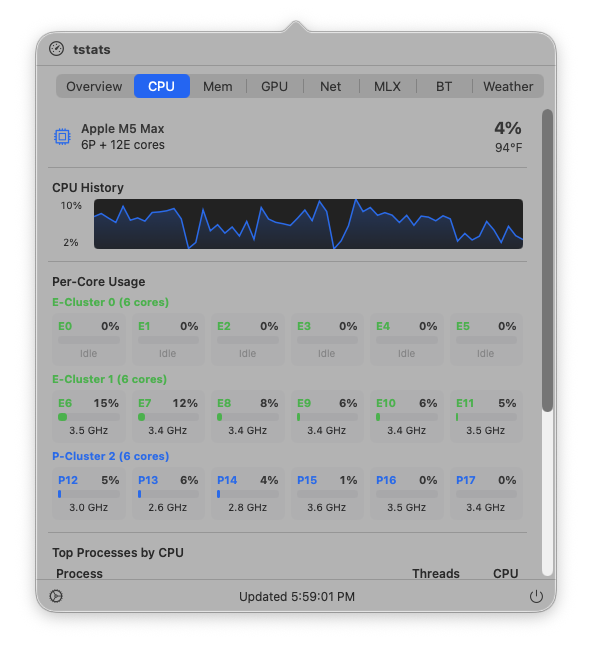Switch to the GPU tab
This screenshot has height=652, width=592.
point(274,86)
